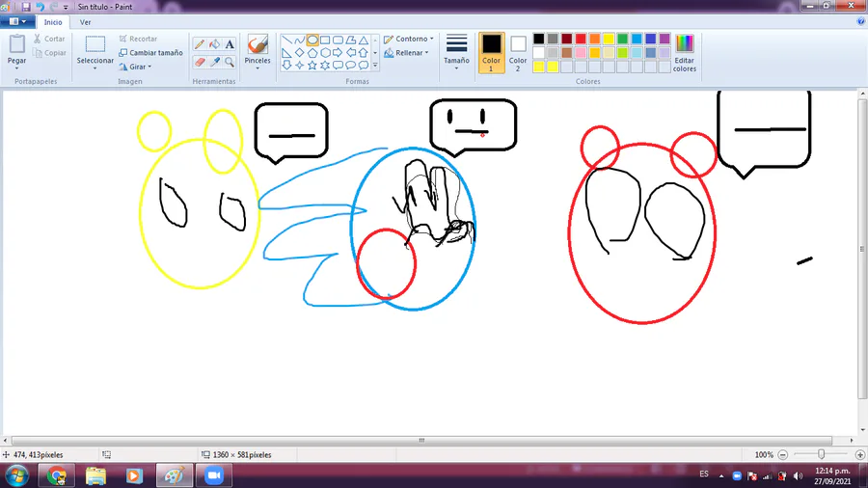The width and height of the screenshot is (868, 488).
Task: Choose the Triangle shape
Action: click(364, 41)
